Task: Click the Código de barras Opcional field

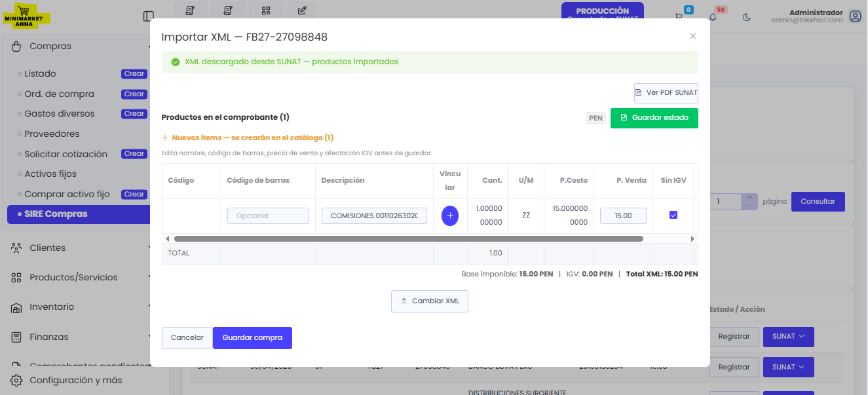Action: 268,216
